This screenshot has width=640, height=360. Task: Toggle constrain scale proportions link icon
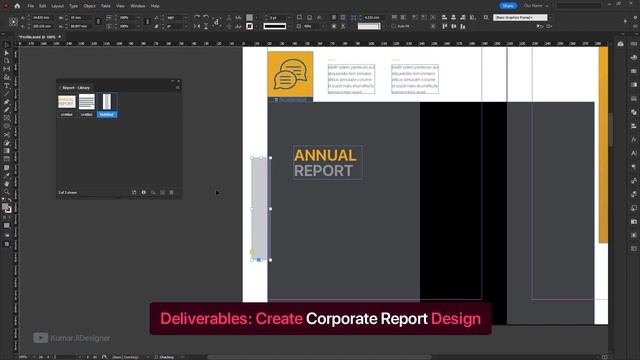(147, 22)
